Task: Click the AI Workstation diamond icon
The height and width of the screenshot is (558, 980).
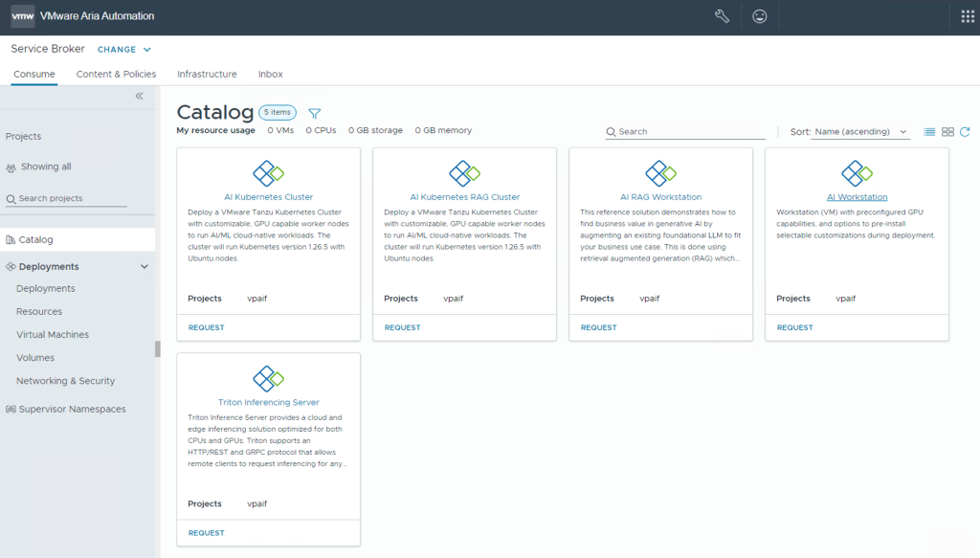Action: 857,174
